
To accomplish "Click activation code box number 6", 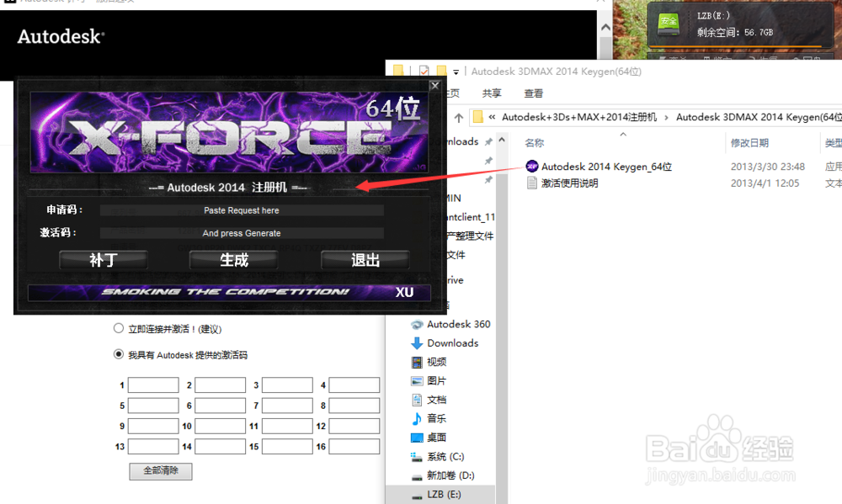I will [x=220, y=406].
